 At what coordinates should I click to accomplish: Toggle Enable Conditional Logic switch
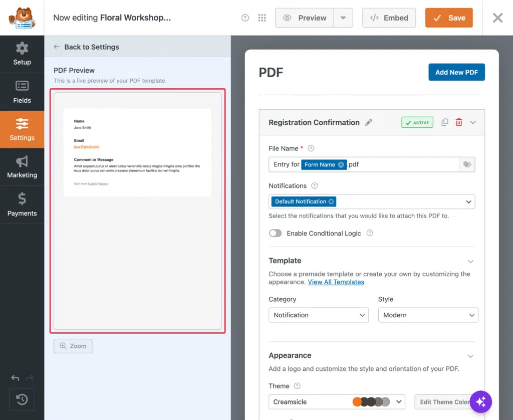tap(275, 233)
